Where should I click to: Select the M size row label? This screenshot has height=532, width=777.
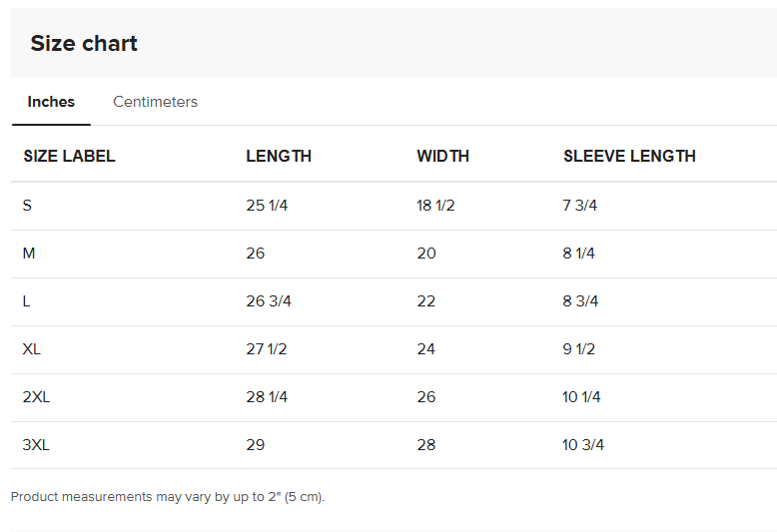[29, 254]
